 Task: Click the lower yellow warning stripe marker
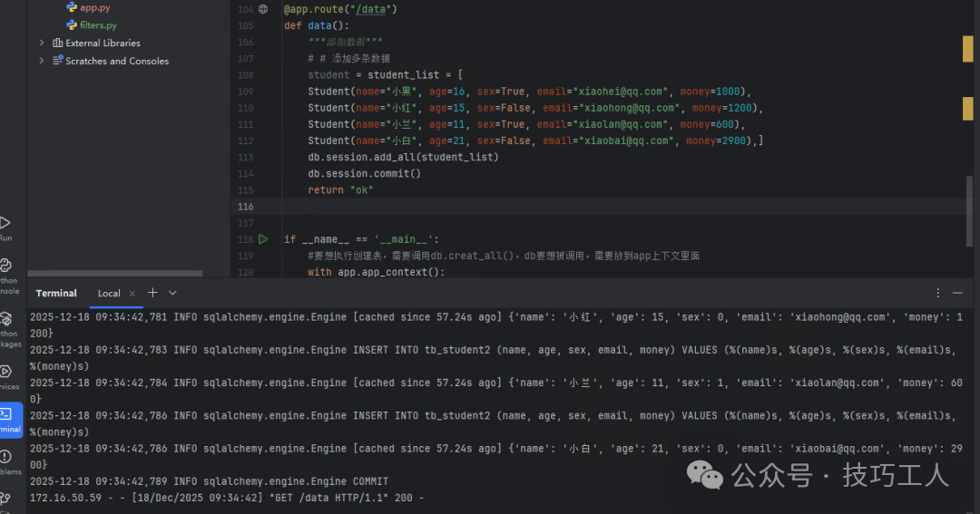click(967, 109)
